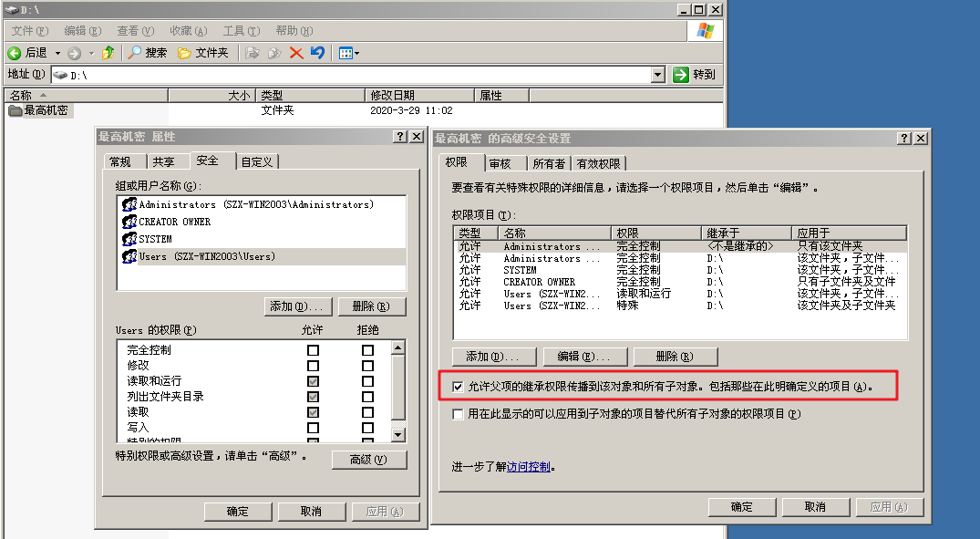Select the 最高机密 folder icon
980x539 pixels.
coord(15,110)
